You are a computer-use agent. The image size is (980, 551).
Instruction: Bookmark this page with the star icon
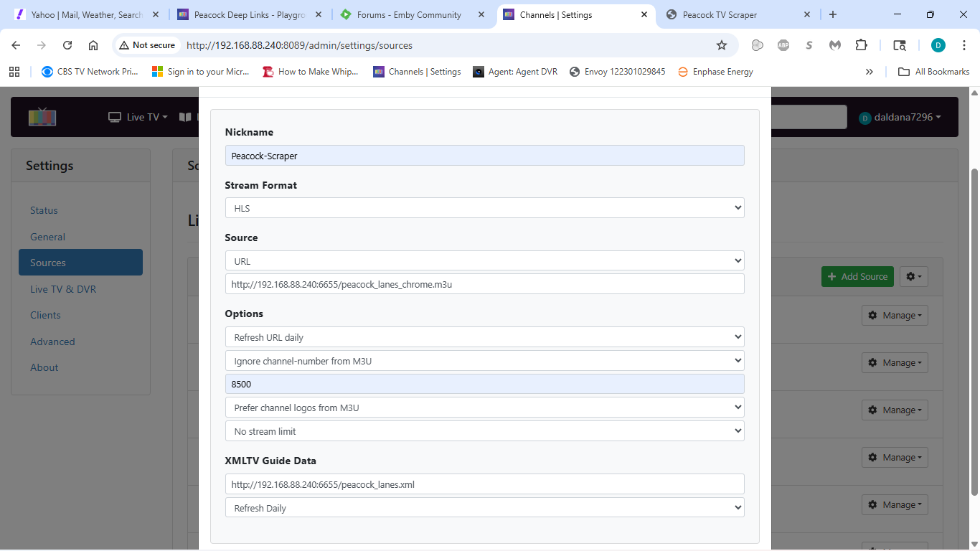[x=722, y=45]
